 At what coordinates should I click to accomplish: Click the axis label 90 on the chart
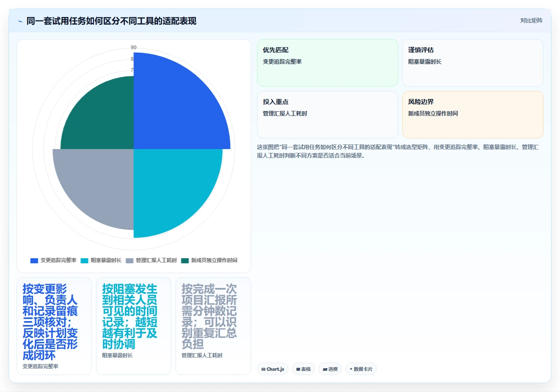[x=133, y=48]
